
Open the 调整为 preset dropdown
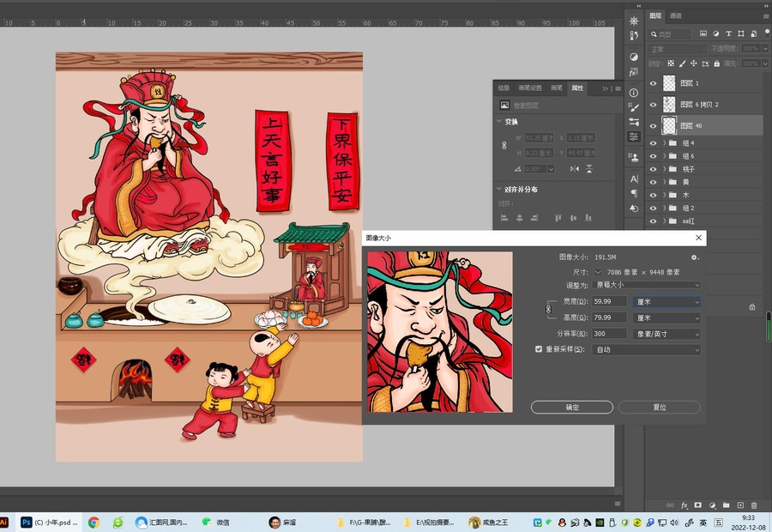click(647, 285)
